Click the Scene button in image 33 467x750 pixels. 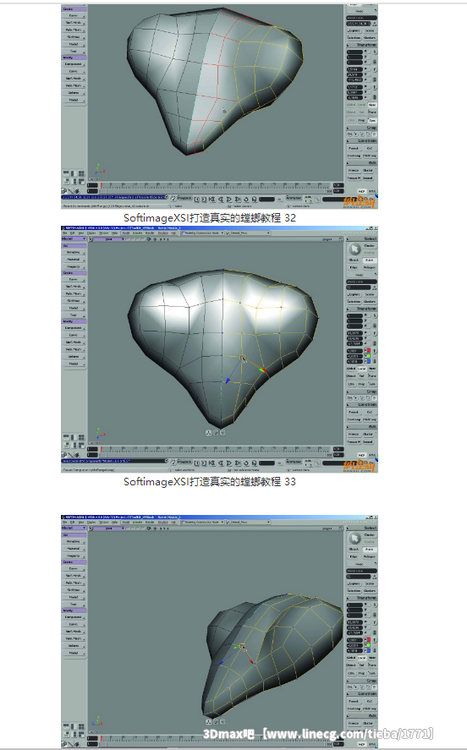369,295
